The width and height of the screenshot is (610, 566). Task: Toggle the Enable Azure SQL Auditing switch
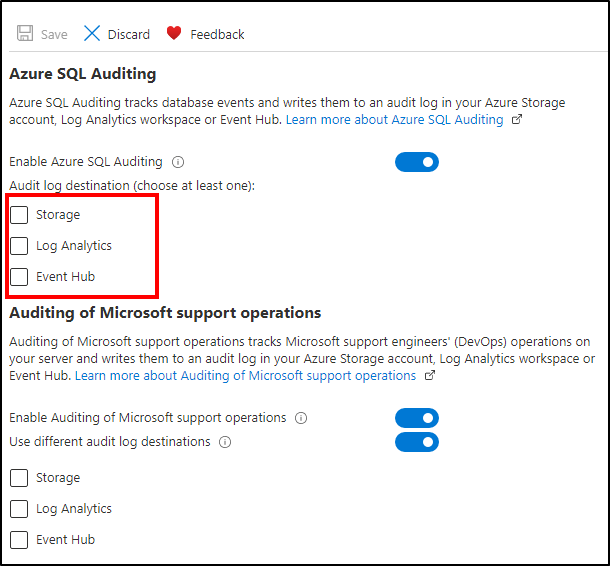tap(416, 162)
